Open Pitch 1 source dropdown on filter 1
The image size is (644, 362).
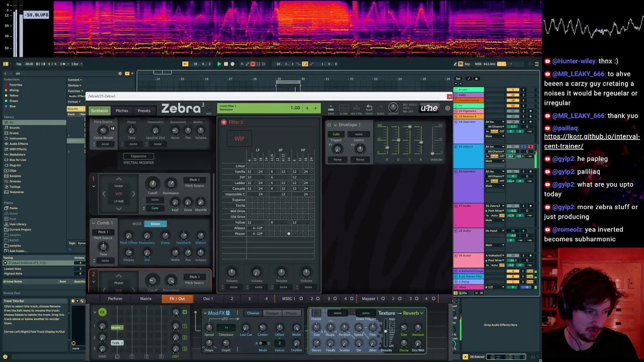(x=194, y=180)
